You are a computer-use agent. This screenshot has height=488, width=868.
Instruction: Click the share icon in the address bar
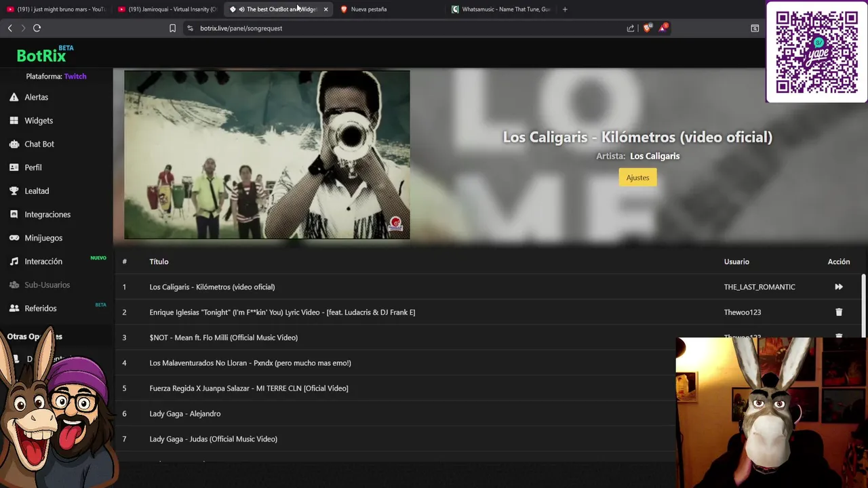click(631, 28)
